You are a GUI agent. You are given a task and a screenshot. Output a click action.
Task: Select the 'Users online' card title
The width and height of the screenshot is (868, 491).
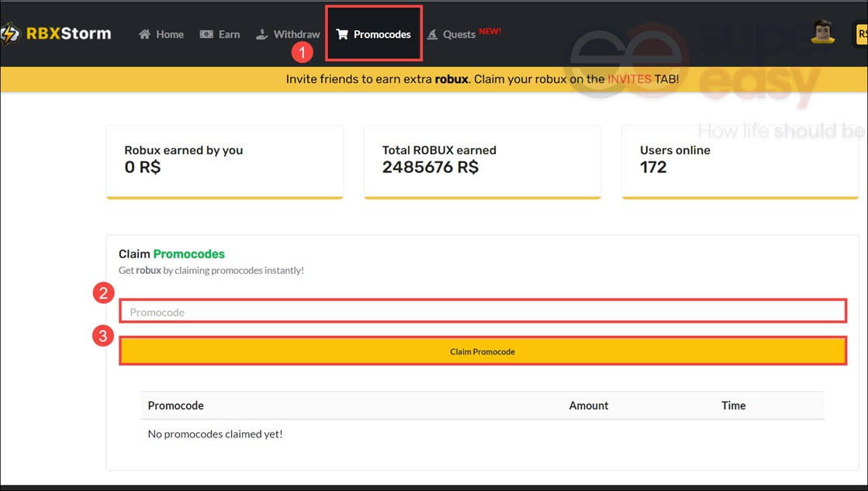coord(675,150)
